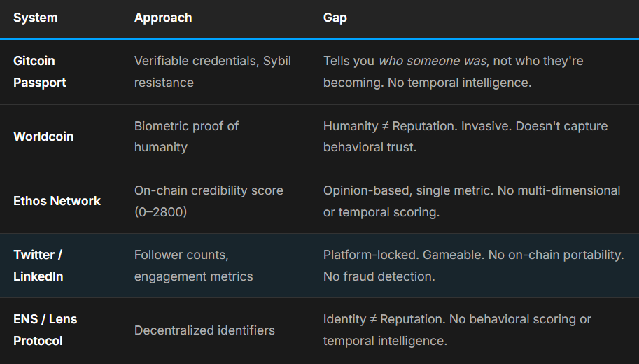Click the On-chain credibility score cell
Viewport: 639px width, 364px height.
[x=209, y=190]
